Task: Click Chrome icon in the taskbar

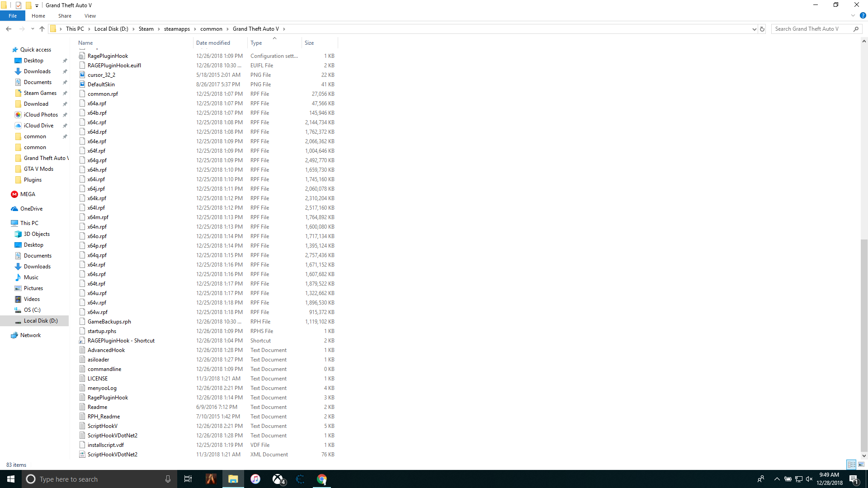Action: (x=322, y=479)
